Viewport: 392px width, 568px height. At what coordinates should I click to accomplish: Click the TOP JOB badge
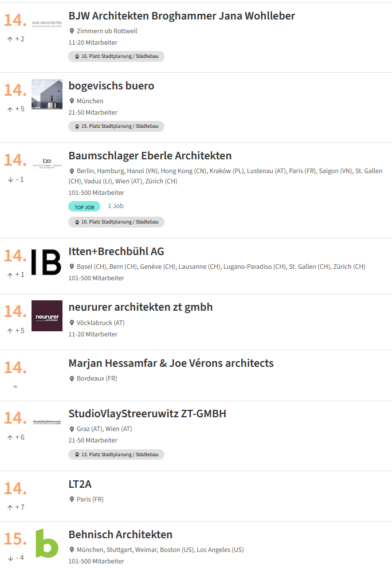click(84, 206)
